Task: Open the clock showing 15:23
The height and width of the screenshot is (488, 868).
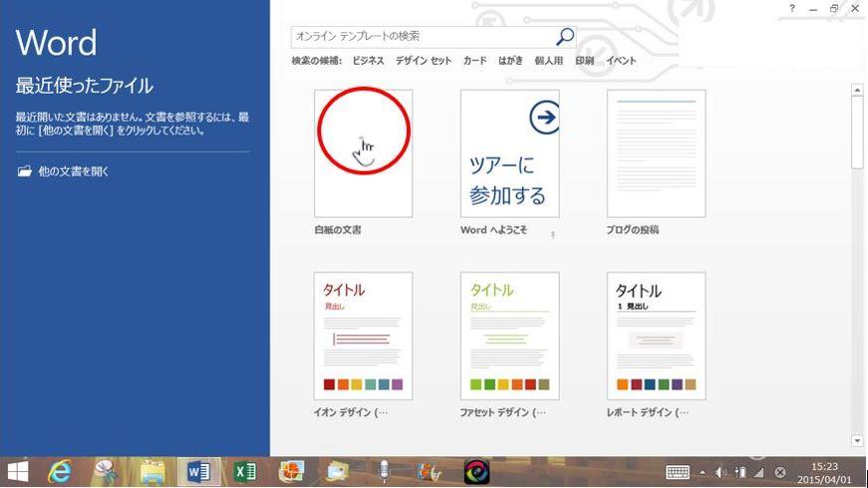Action: pos(824,472)
